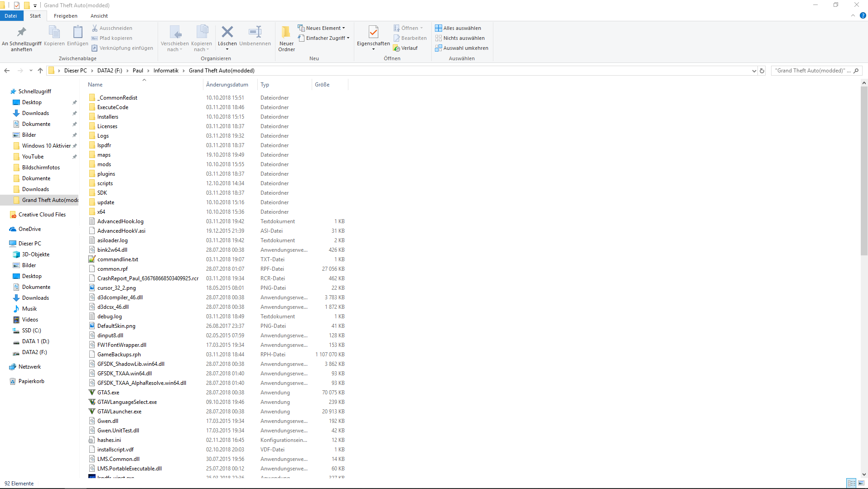Click the scroll down arrow of file list
Screen dimensions: 868x489
click(x=864, y=475)
